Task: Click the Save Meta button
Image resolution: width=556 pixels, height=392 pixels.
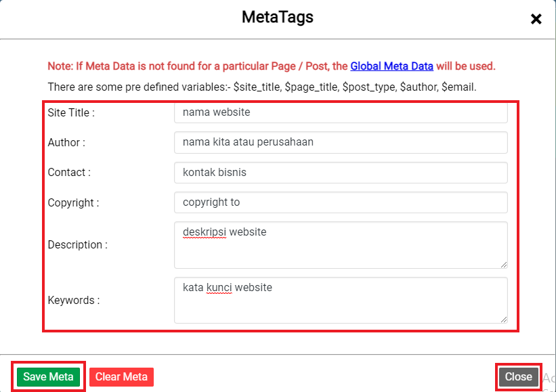Action: [47, 376]
